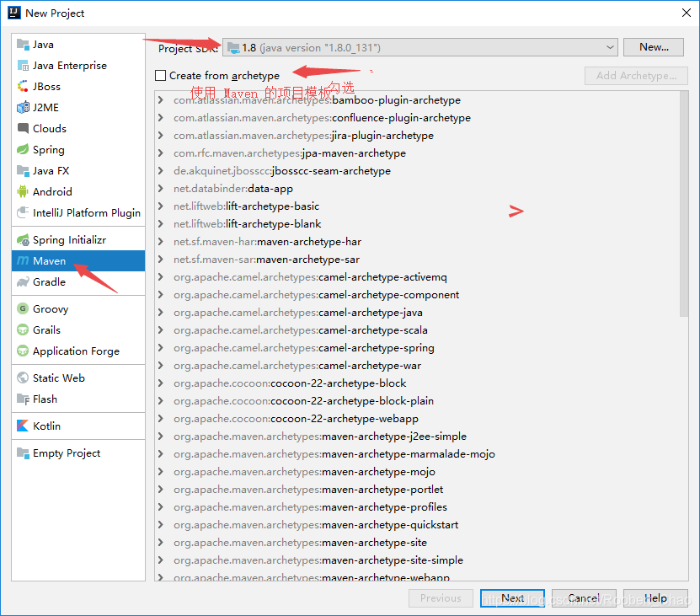700x616 pixels.
Task: Expand jbosscc-seam-archetype entry
Action: tap(161, 170)
